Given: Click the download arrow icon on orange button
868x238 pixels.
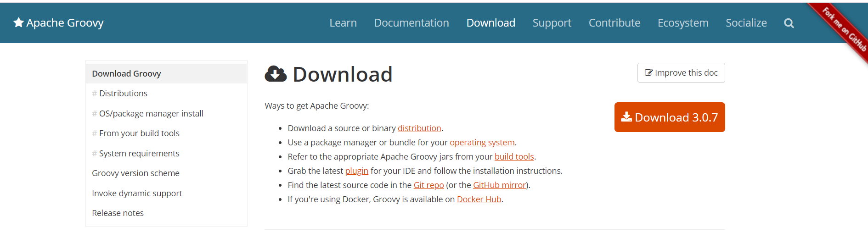Looking at the screenshot, I should click(x=626, y=117).
